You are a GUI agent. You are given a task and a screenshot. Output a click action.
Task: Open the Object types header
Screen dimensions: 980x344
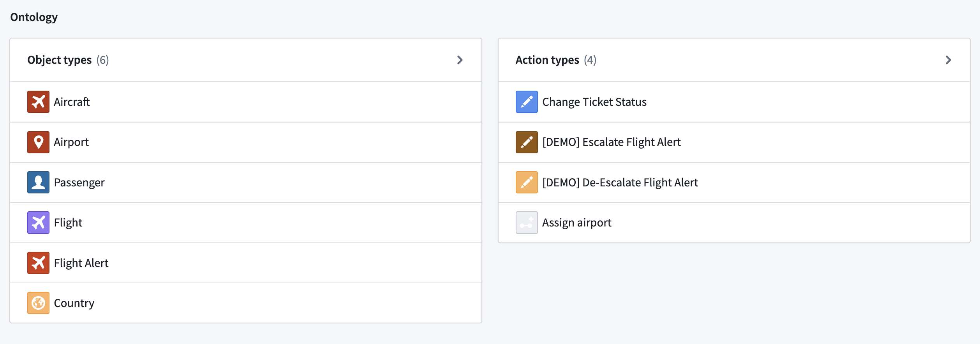(x=246, y=60)
